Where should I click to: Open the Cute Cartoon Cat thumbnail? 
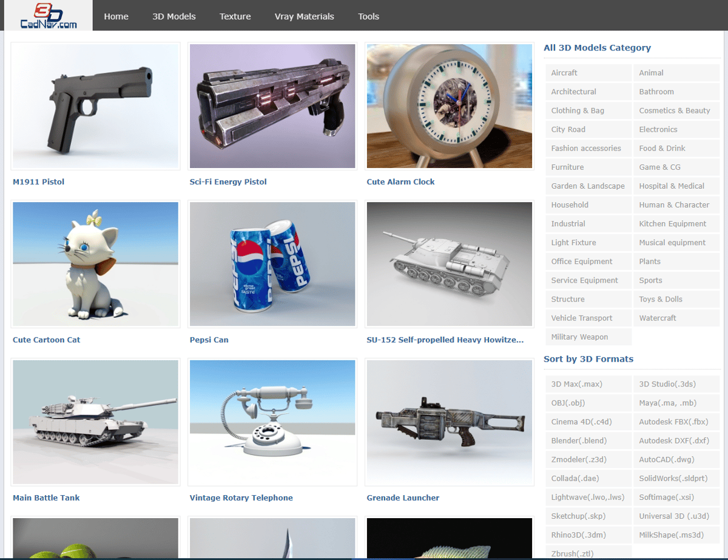point(96,264)
